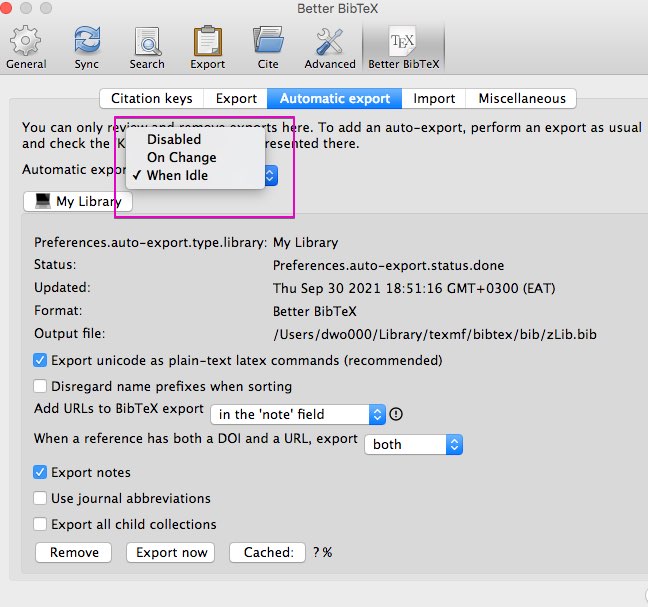The width and height of the screenshot is (648, 607).
Task: Uncheck the Export notes checkbox
Action: (x=40, y=472)
